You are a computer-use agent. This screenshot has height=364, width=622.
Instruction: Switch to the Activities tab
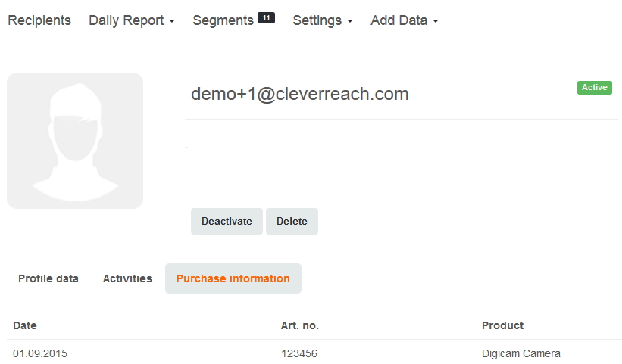click(127, 278)
